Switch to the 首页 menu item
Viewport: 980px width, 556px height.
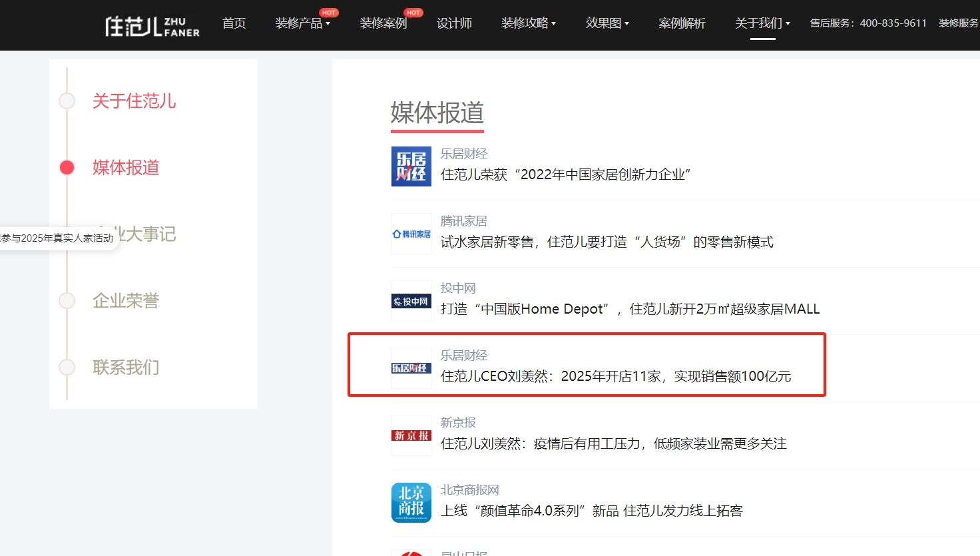234,23
